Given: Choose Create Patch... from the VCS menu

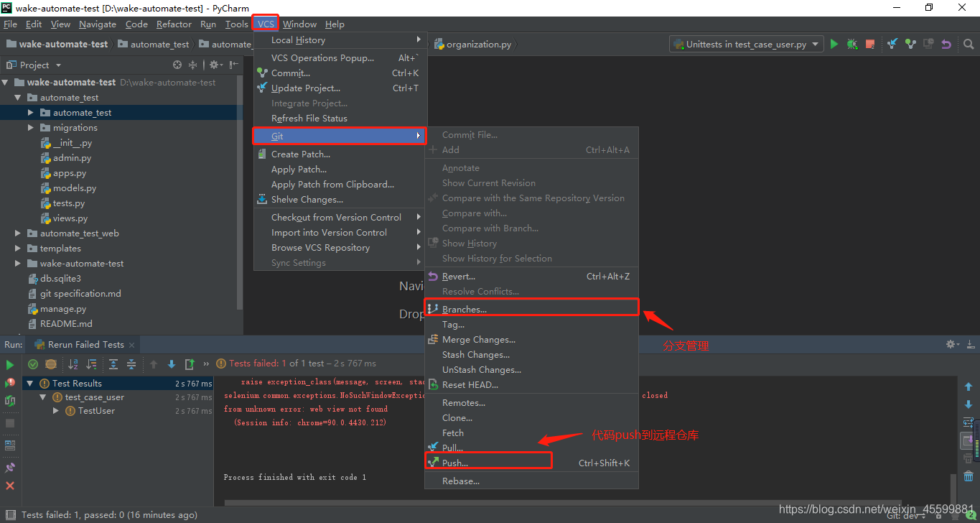Looking at the screenshot, I should point(340,154).
